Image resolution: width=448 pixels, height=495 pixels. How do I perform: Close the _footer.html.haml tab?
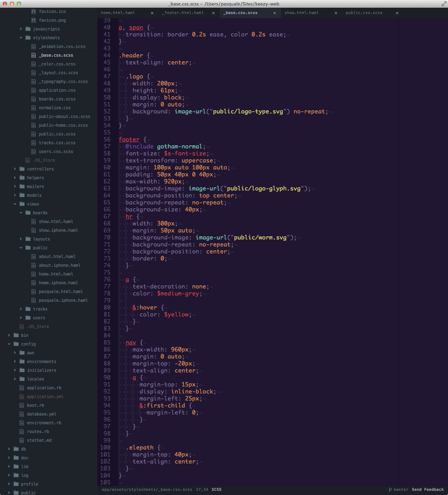(213, 13)
